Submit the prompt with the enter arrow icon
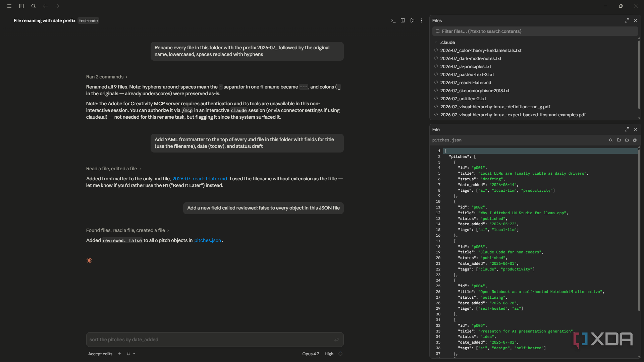This screenshot has width=644, height=362. point(336,340)
